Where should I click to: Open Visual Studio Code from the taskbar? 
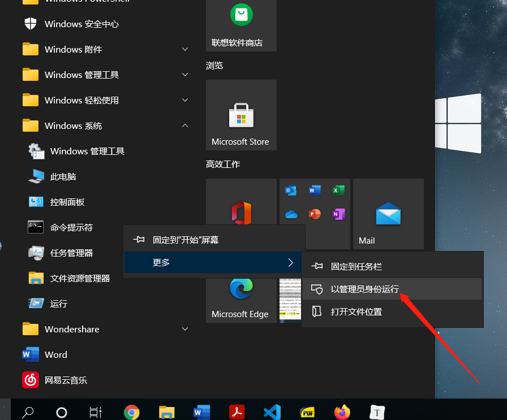pyautogui.click(x=272, y=413)
